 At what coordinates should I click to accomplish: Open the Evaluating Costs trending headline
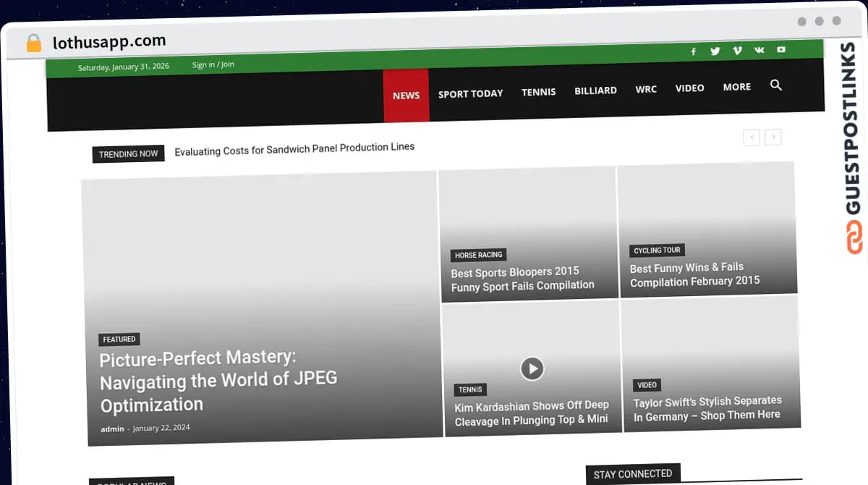pyautogui.click(x=294, y=148)
